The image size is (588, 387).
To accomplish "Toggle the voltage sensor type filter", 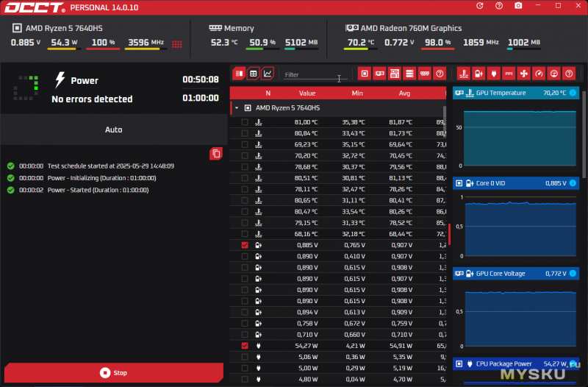I will pos(479,74).
